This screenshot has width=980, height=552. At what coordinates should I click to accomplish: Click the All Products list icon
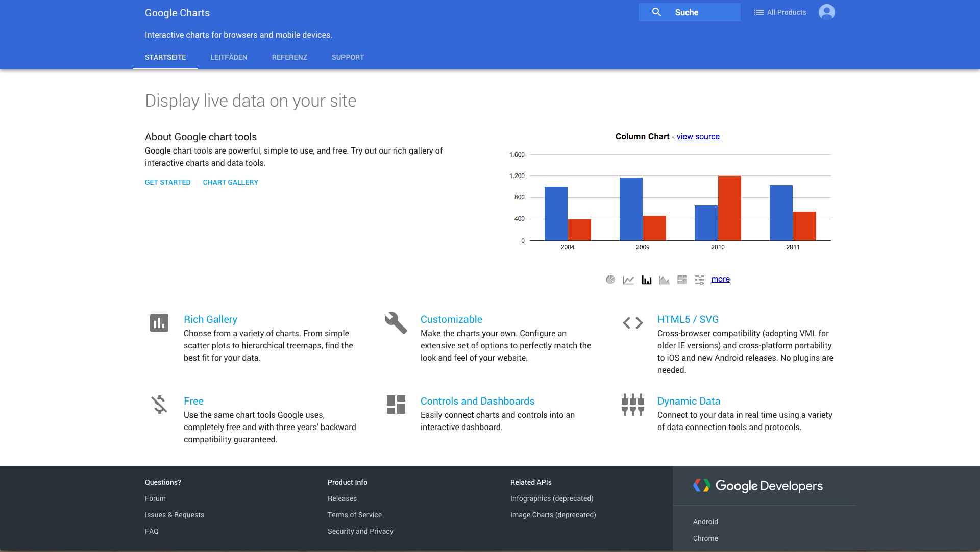click(x=759, y=12)
